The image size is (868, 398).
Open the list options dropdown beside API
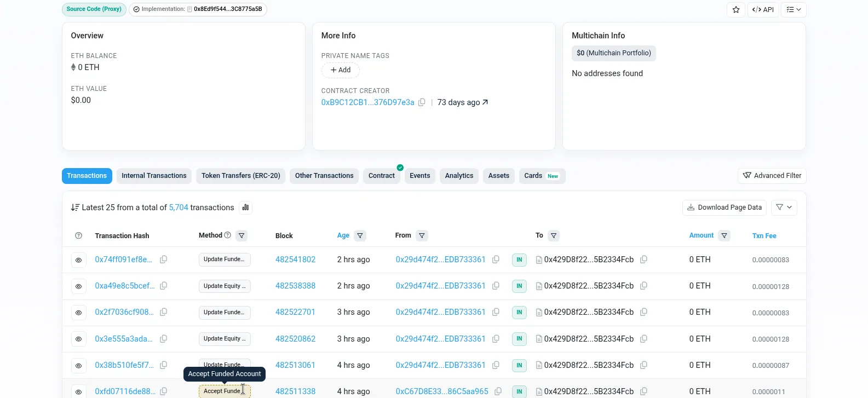(x=794, y=10)
